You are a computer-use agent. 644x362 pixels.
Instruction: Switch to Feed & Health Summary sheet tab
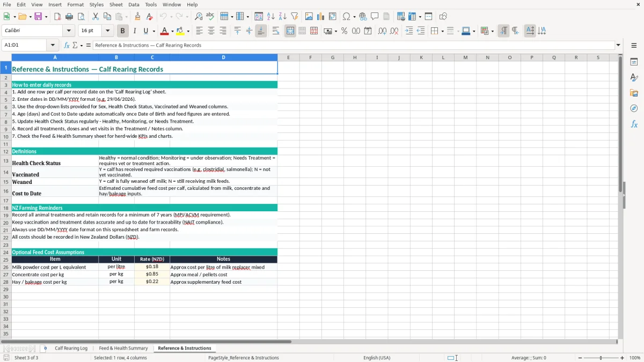123,348
